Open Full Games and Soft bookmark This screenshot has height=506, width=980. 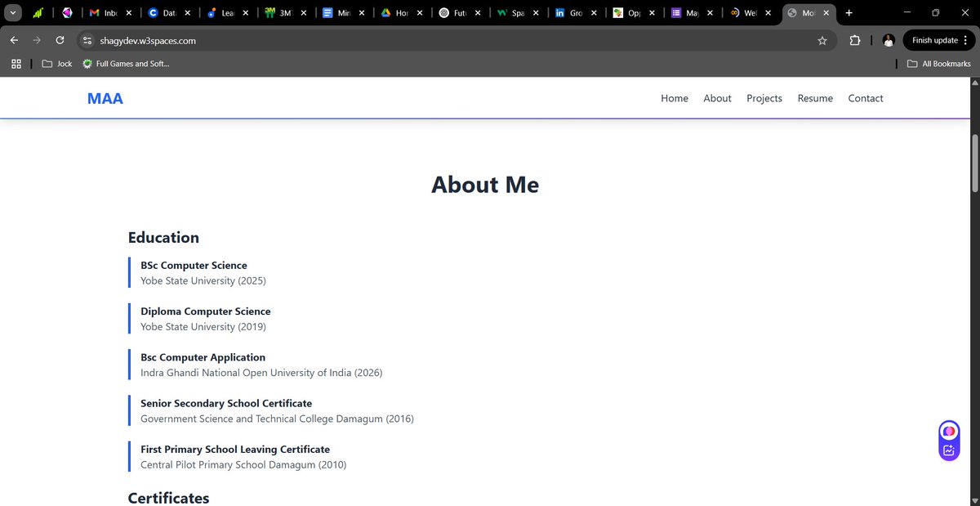click(126, 64)
